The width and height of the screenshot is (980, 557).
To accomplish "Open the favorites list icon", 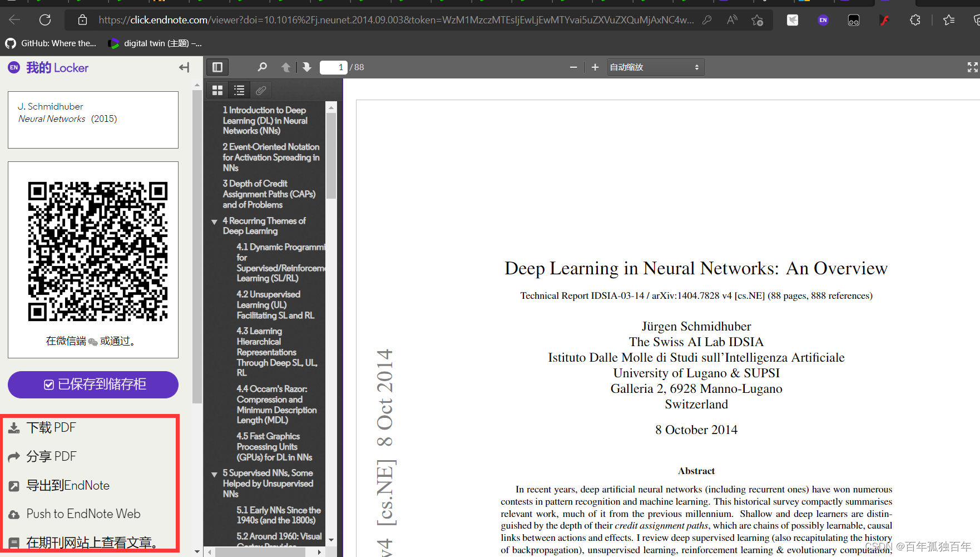I will click(x=949, y=20).
